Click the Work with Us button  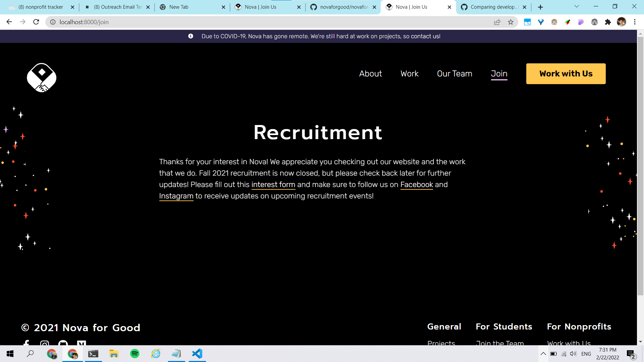[566, 74]
